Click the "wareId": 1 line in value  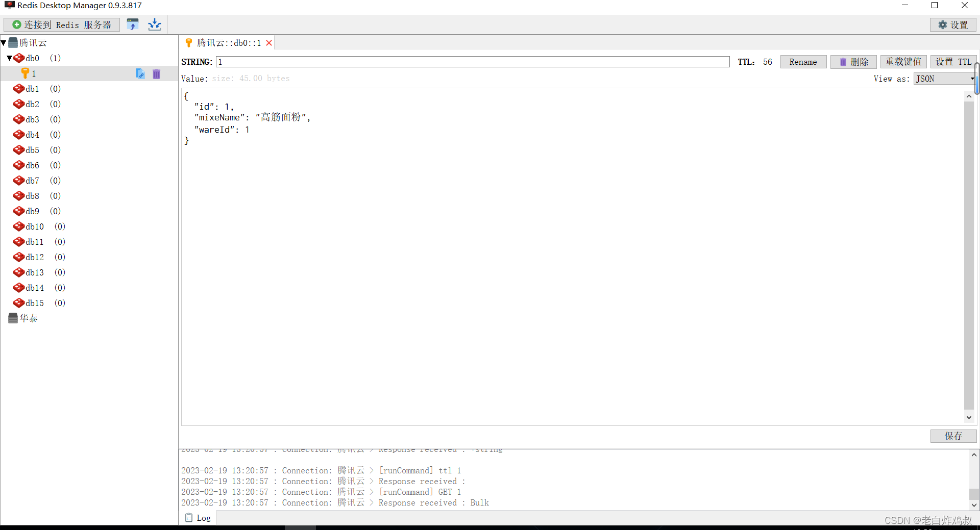click(222, 130)
